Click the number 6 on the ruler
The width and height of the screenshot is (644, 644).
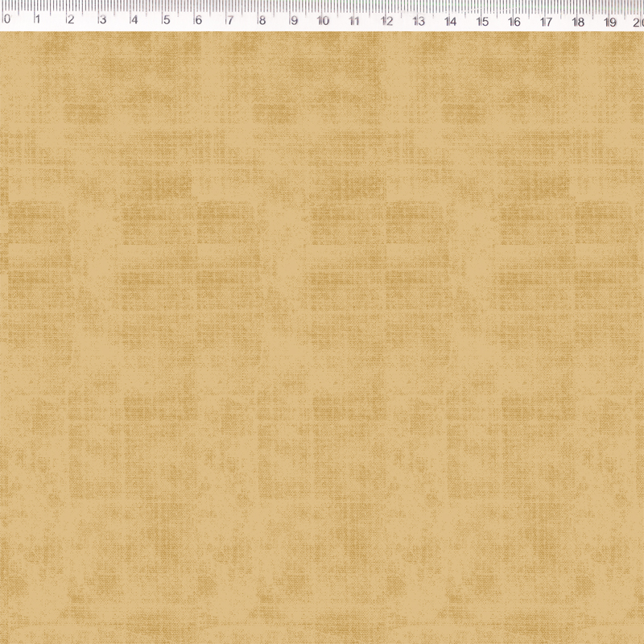point(197,19)
